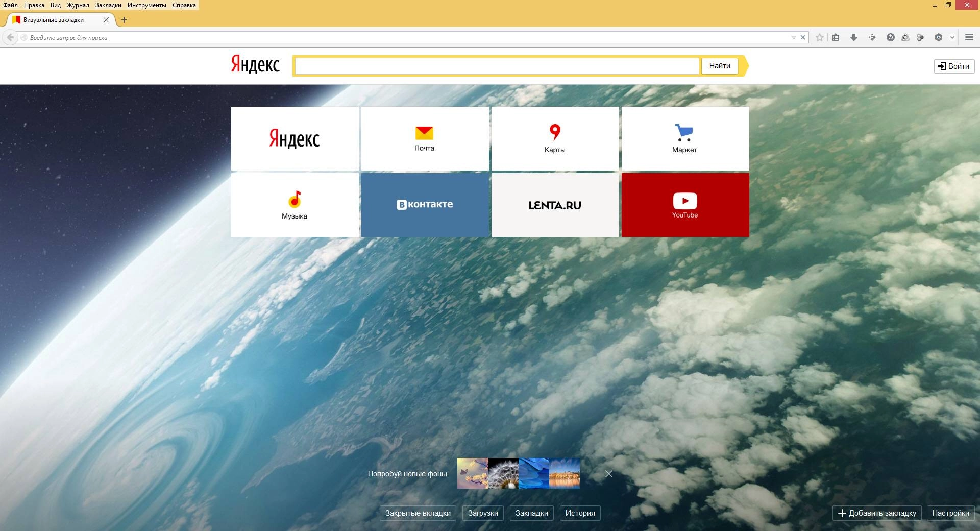The height and width of the screenshot is (531, 980).
Task: Open the Закладки menu in menu bar
Action: [108, 5]
